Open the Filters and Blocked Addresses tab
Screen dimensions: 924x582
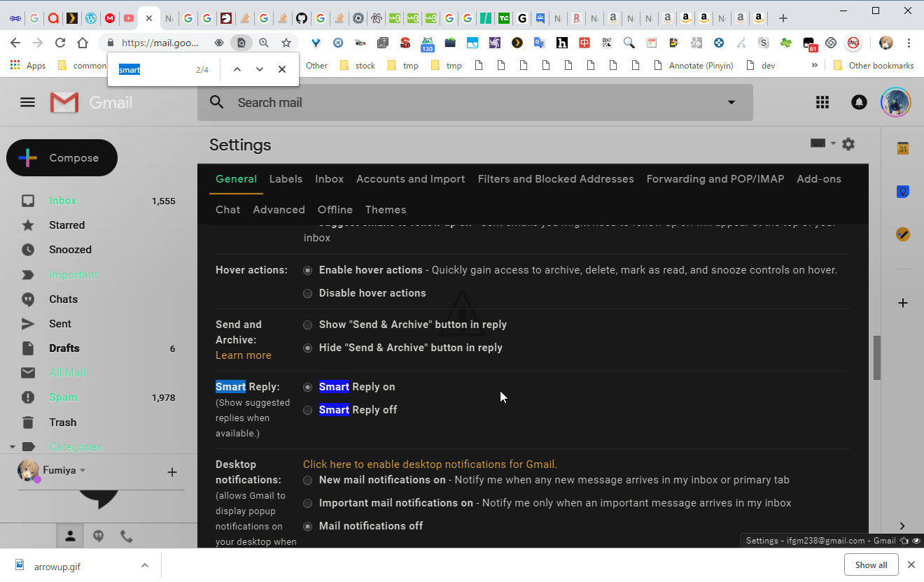(x=555, y=179)
